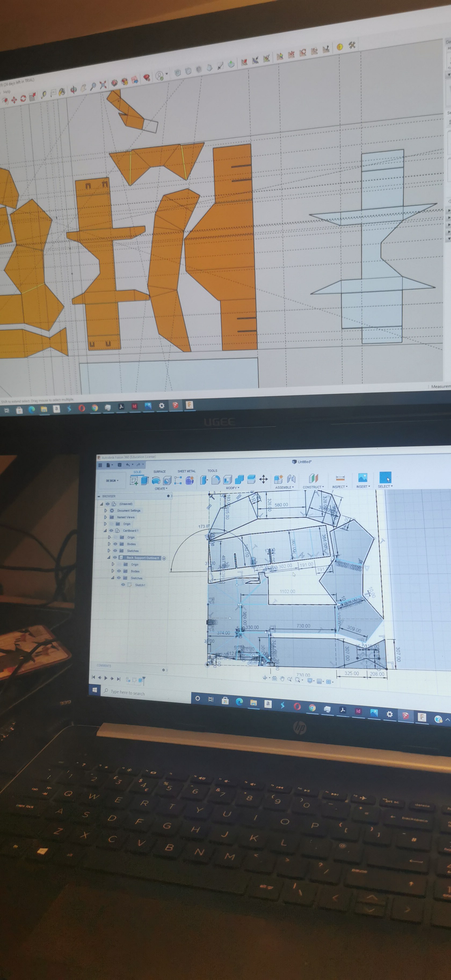Click the Undo arrow in Fusion 360
The image size is (451, 980).
128,465
